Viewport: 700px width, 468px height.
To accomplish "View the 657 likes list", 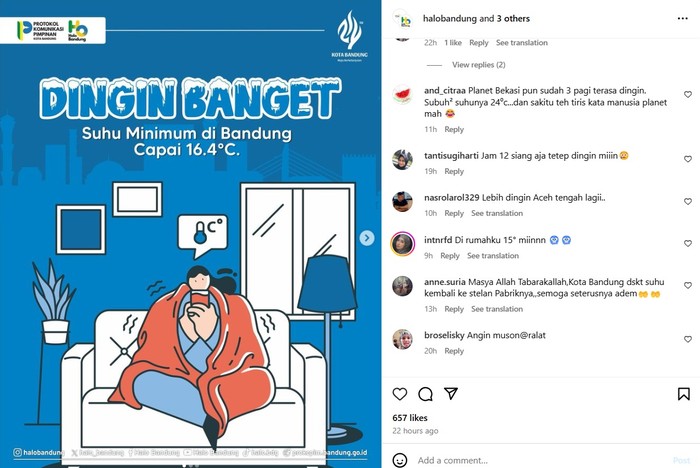I will 410,418.
